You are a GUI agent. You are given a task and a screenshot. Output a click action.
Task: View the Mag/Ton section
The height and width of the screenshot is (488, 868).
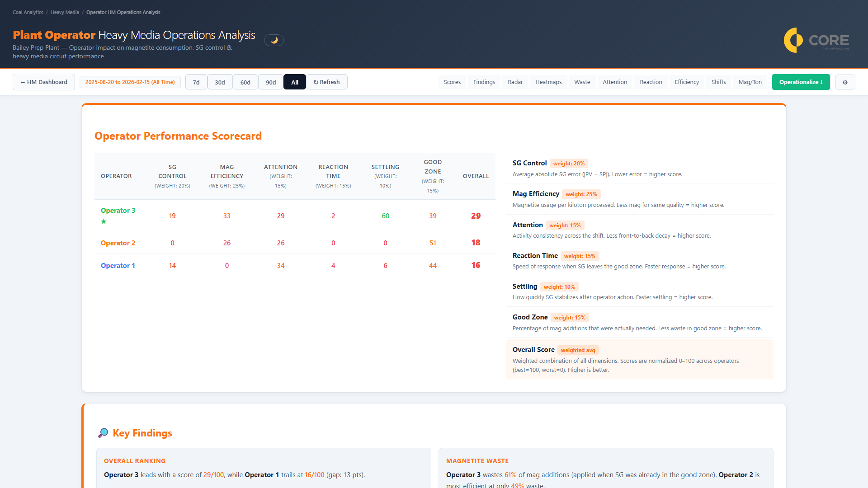coord(750,82)
